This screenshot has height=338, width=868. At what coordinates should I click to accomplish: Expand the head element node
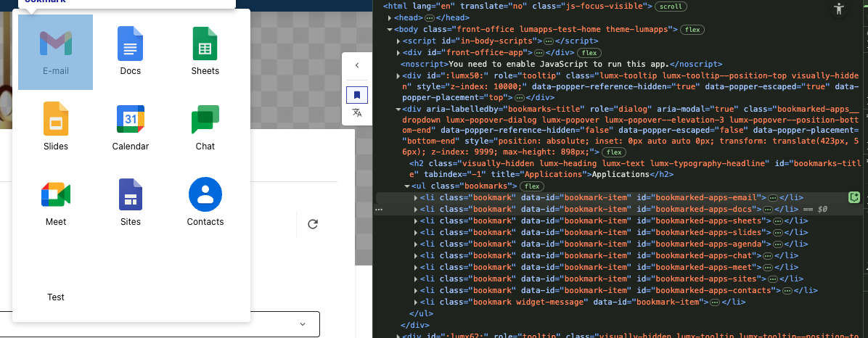pos(388,18)
